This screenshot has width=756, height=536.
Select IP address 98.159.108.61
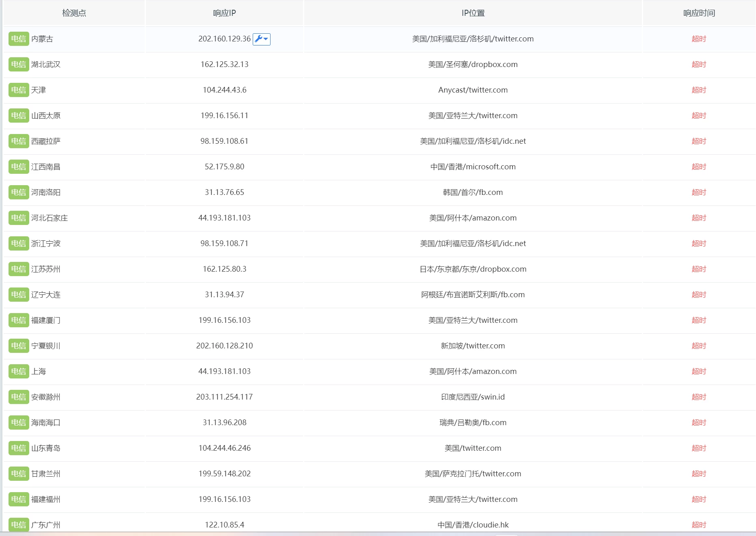tap(224, 141)
